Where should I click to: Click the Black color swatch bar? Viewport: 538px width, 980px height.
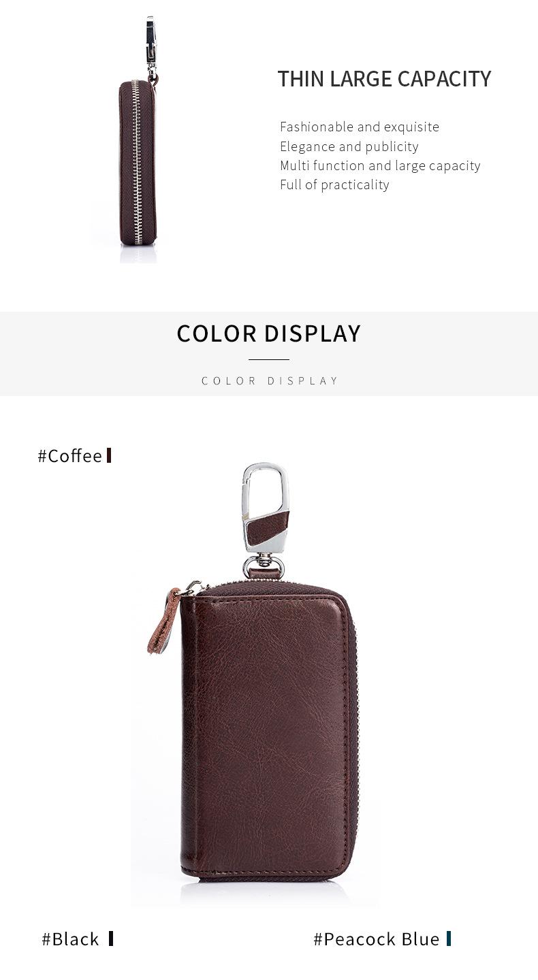tap(111, 938)
